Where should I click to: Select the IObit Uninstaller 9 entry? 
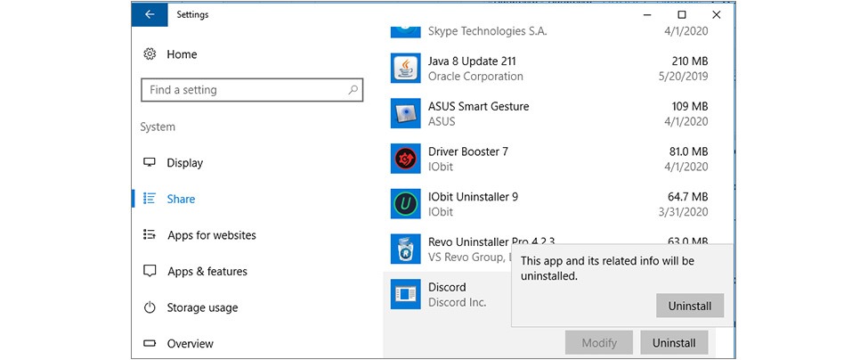549,204
